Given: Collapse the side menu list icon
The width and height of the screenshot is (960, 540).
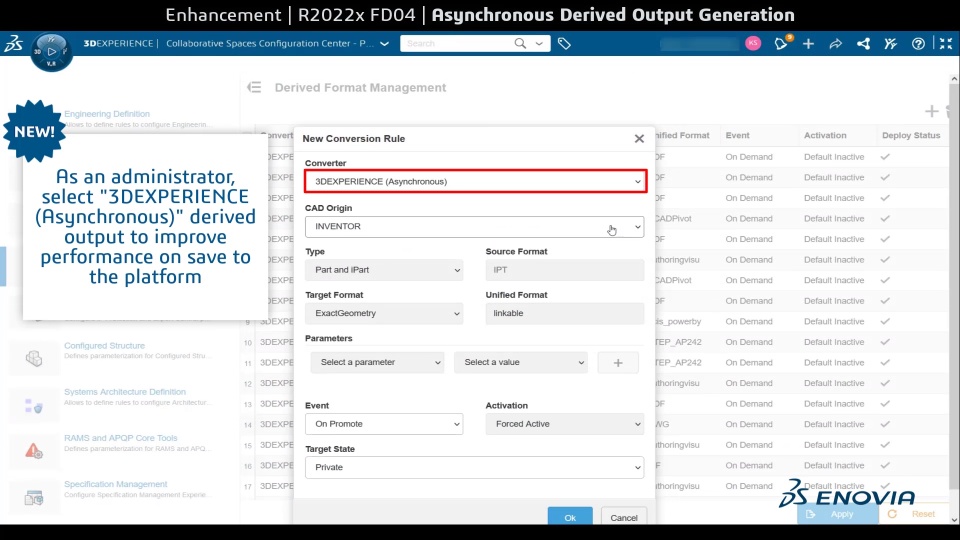Looking at the screenshot, I should coord(254,88).
